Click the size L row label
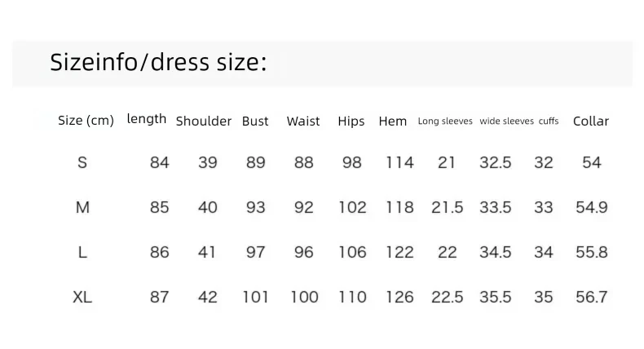 (x=82, y=252)
